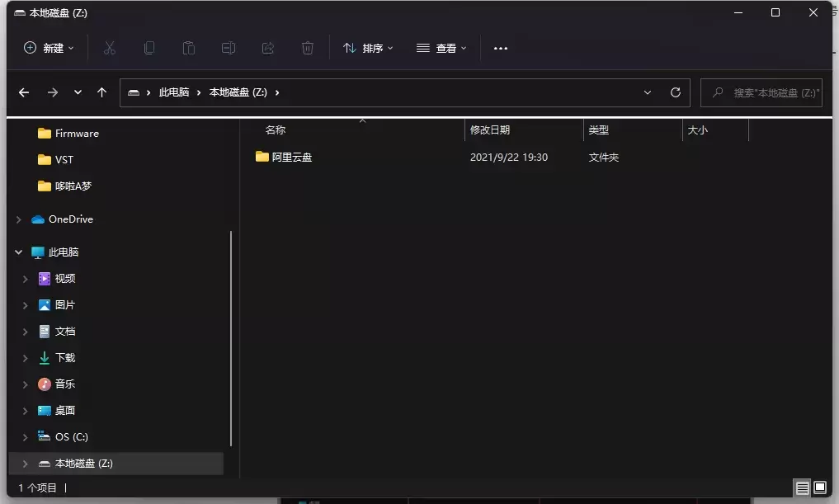Switch to details view using status bar toggle

click(x=801, y=488)
